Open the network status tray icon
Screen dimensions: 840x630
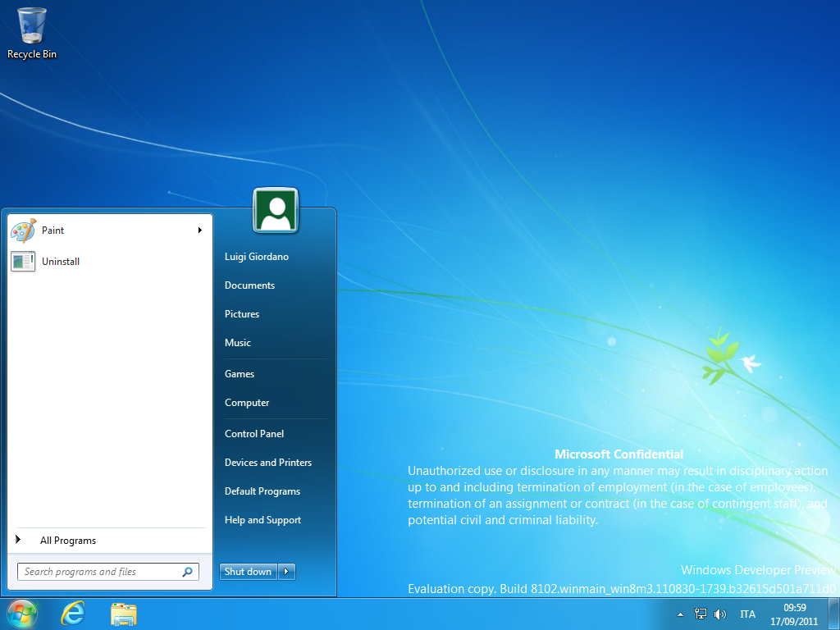701,614
